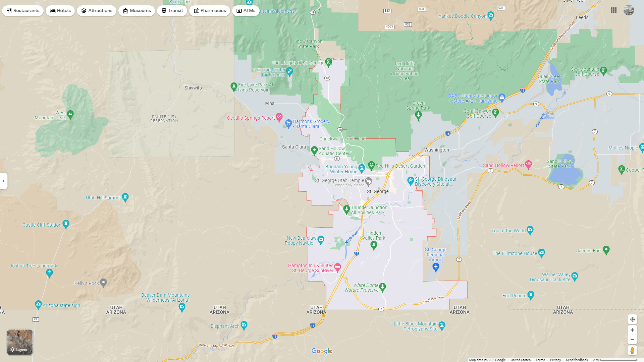Expand the sidebar collapse arrow
644x362 pixels.
coord(3,181)
